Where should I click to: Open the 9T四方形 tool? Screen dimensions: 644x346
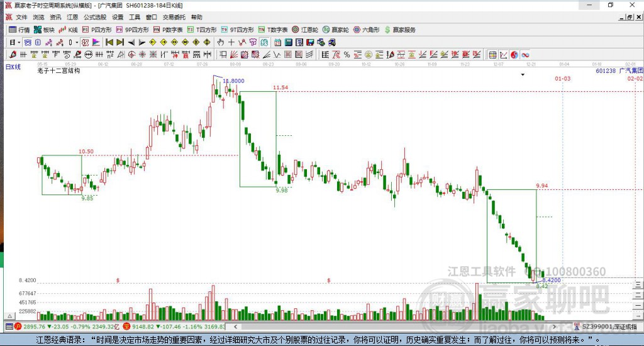click(237, 30)
